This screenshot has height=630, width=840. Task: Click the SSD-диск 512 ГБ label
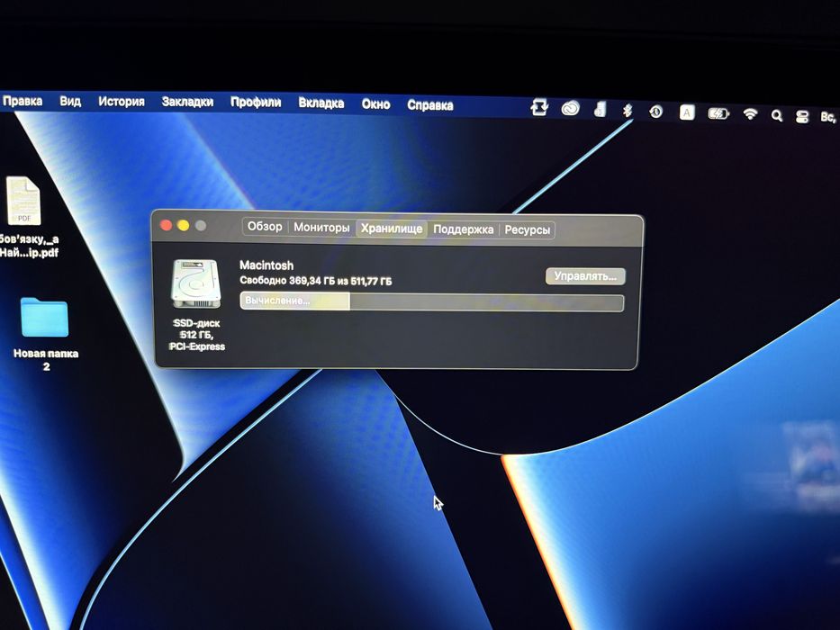(x=196, y=335)
